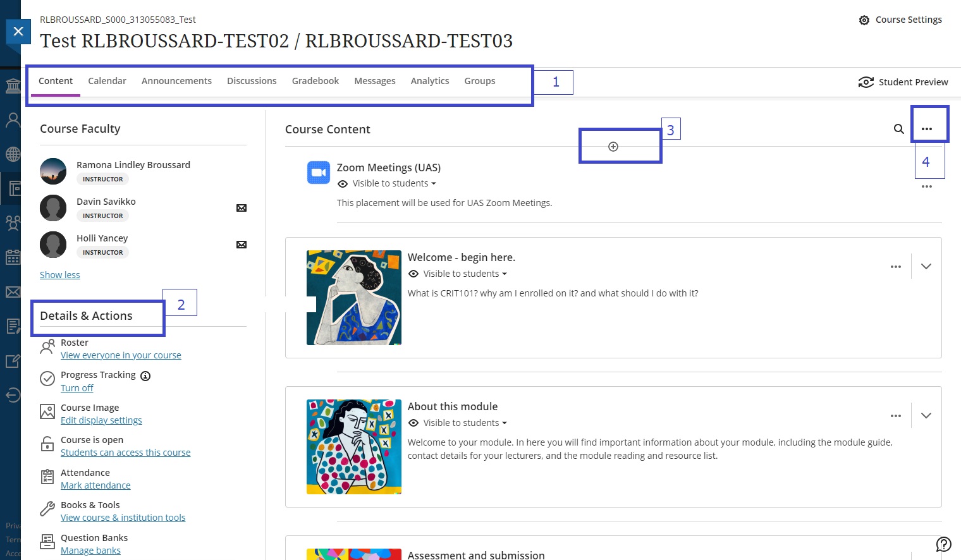Click the plus icon to add content
The image size is (961, 560).
coord(613,147)
